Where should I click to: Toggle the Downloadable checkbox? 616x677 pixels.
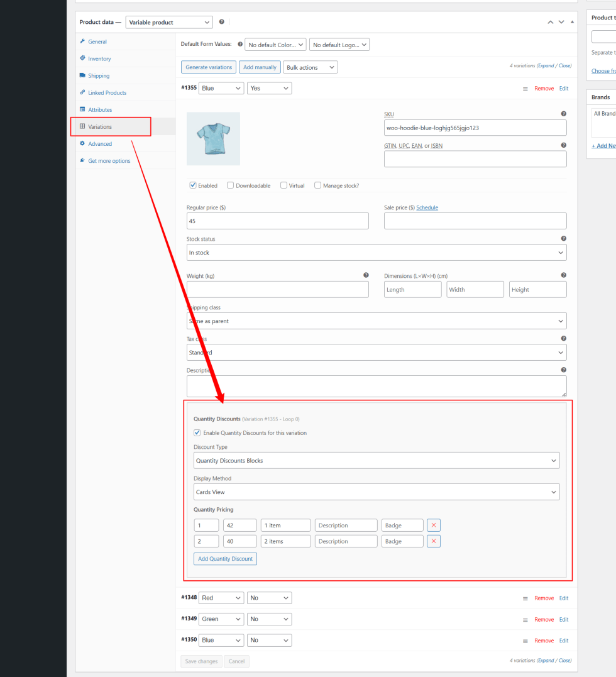(231, 185)
